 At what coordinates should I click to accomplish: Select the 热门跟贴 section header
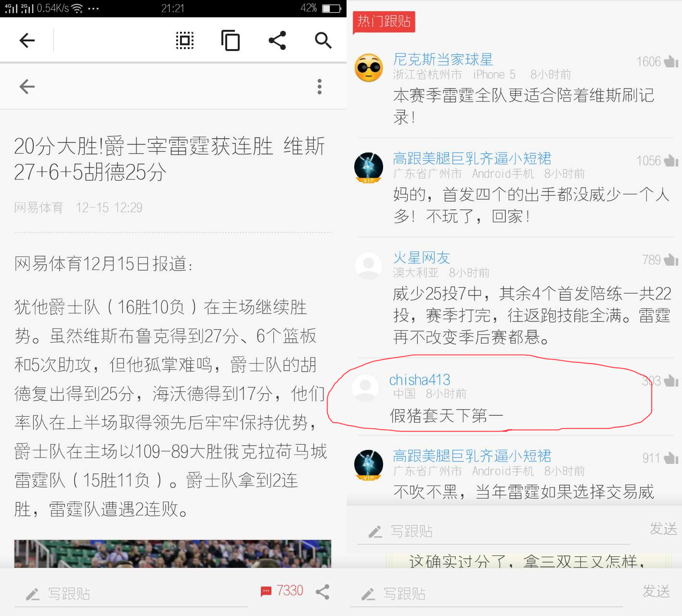click(x=384, y=22)
